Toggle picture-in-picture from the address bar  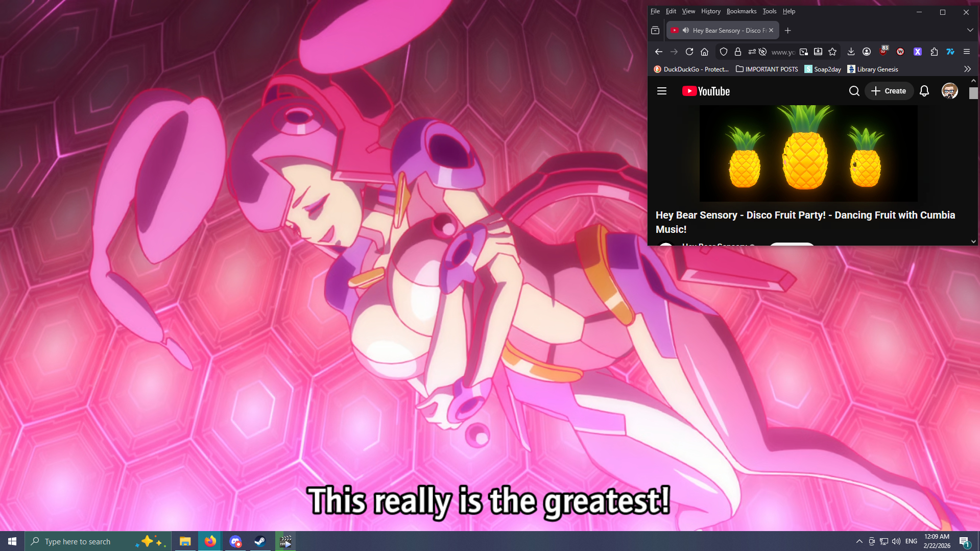tap(803, 52)
